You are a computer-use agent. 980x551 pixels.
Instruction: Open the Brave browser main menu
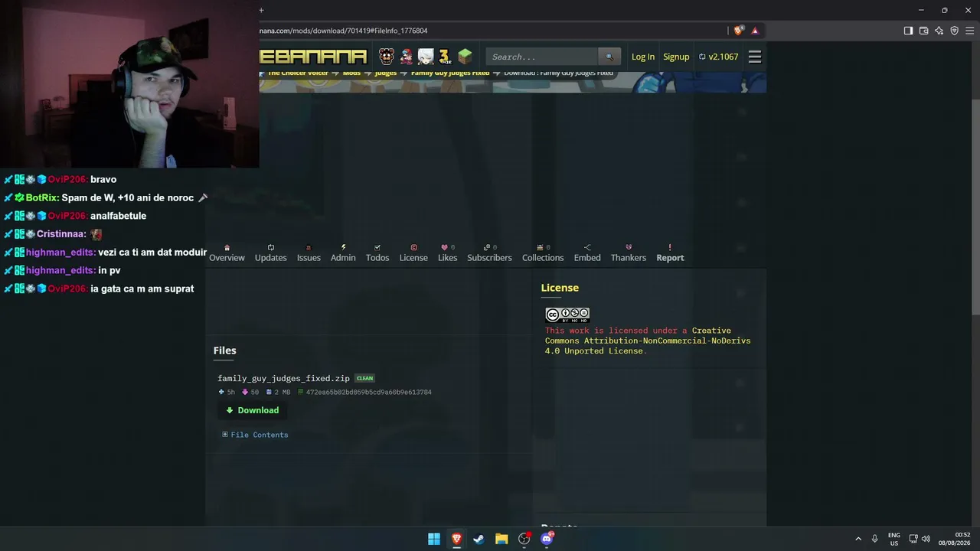point(969,31)
